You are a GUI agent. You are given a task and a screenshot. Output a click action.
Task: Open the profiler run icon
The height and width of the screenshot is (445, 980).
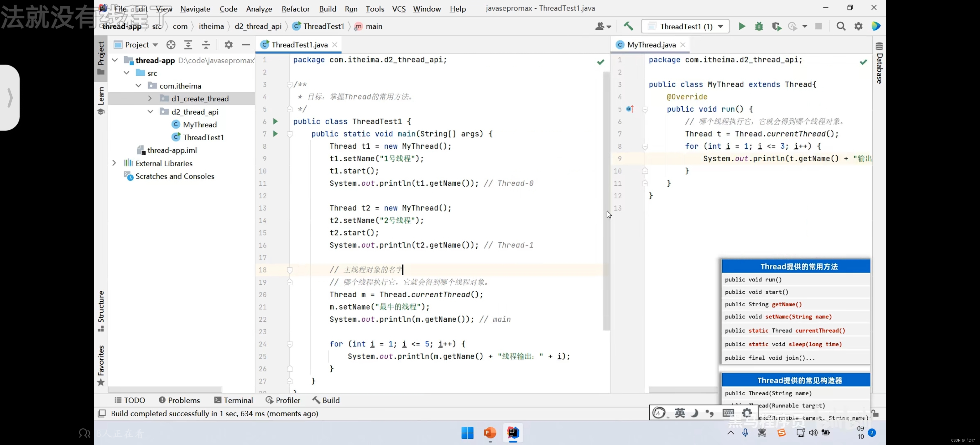pyautogui.click(x=793, y=26)
